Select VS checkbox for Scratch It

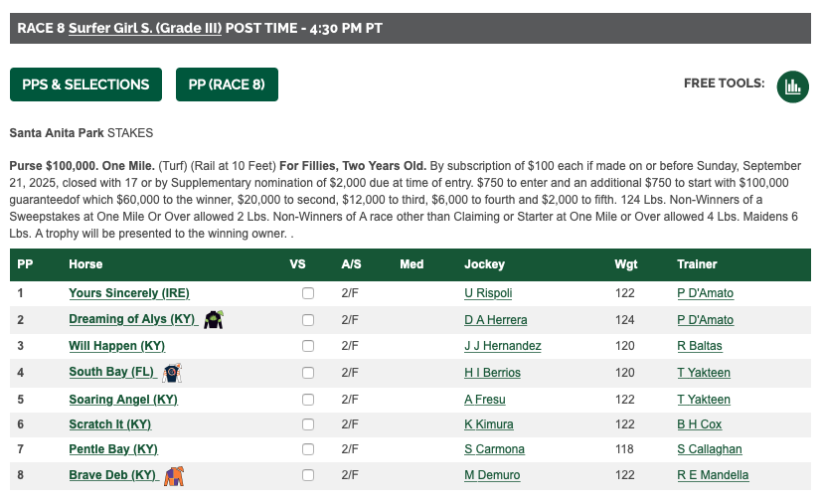(308, 424)
